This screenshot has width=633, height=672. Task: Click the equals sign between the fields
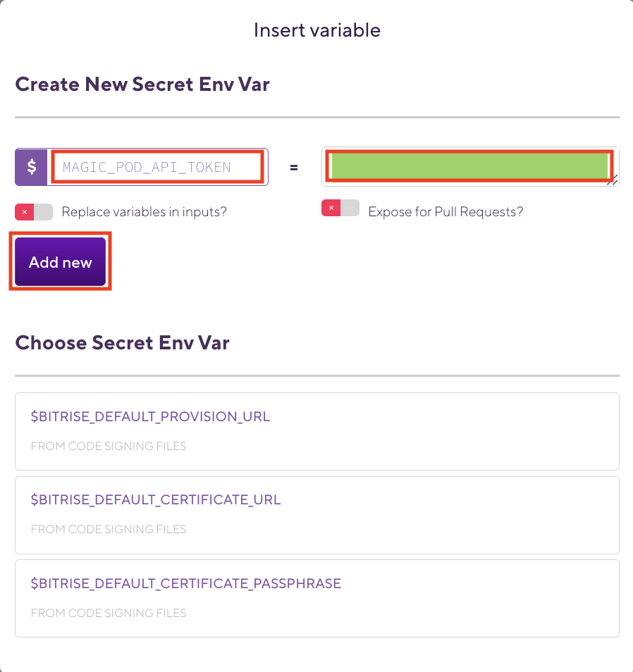click(293, 167)
